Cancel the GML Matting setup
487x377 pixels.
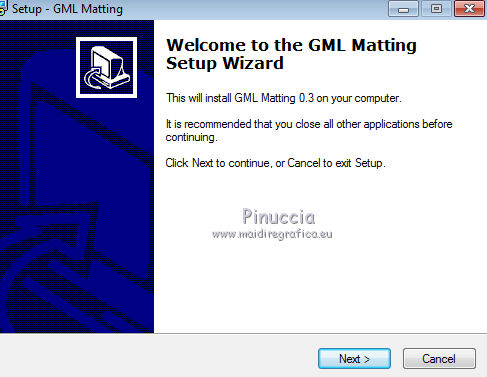click(x=439, y=359)
